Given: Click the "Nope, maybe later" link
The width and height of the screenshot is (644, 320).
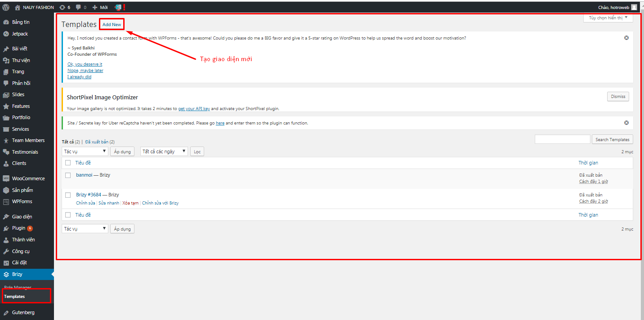Looking at the screenshot, I should point(85,71).
